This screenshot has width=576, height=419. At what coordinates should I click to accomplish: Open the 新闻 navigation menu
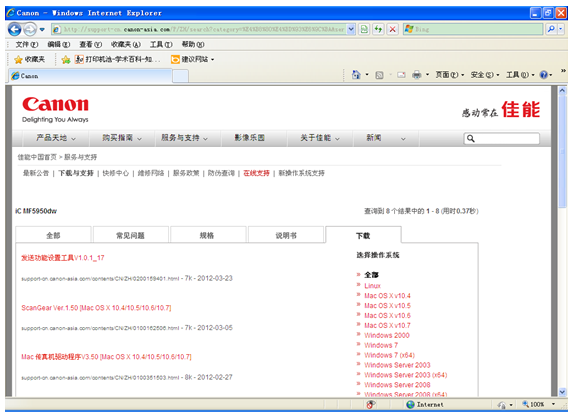pos(386,138)
